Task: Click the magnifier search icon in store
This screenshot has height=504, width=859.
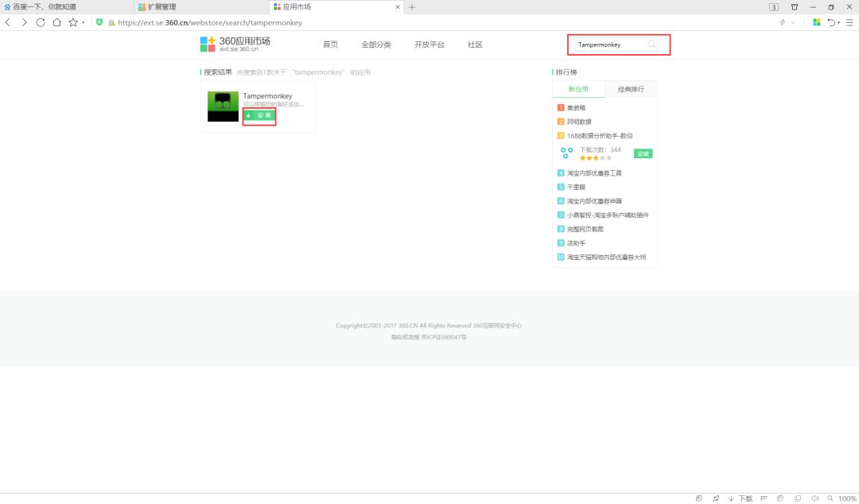Action: point(651,45)
